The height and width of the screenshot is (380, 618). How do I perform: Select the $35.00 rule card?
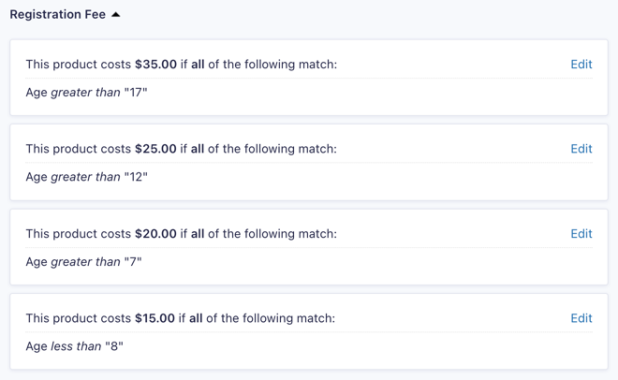coord(309,78)
